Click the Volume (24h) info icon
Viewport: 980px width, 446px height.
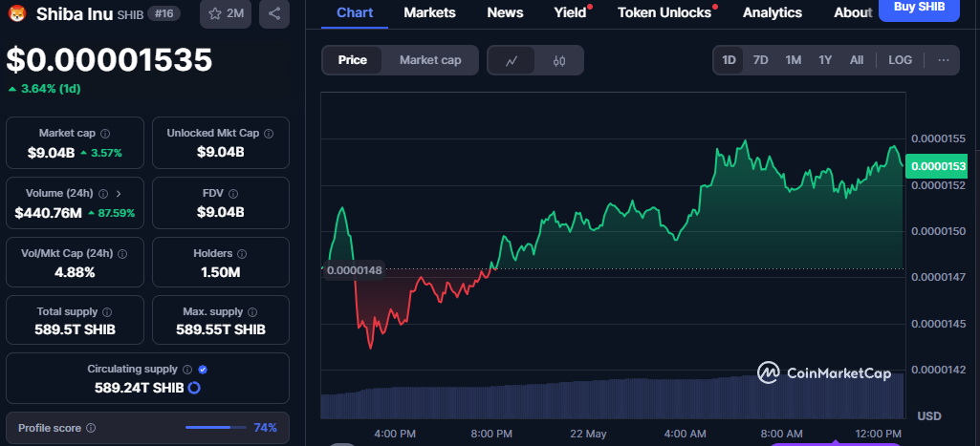point(104,194)
